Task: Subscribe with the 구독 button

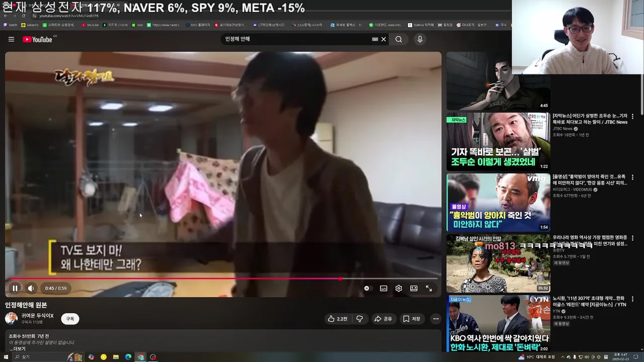Action: tap(70, 319)
